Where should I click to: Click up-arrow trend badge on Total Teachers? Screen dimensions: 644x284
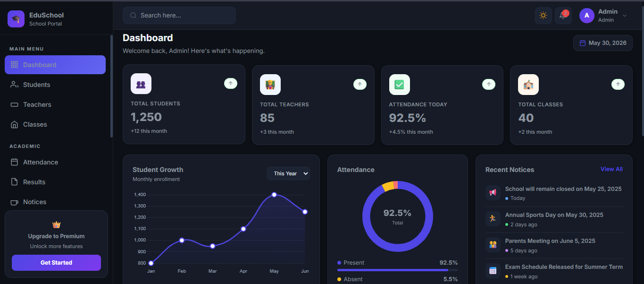tap(360, 84)
